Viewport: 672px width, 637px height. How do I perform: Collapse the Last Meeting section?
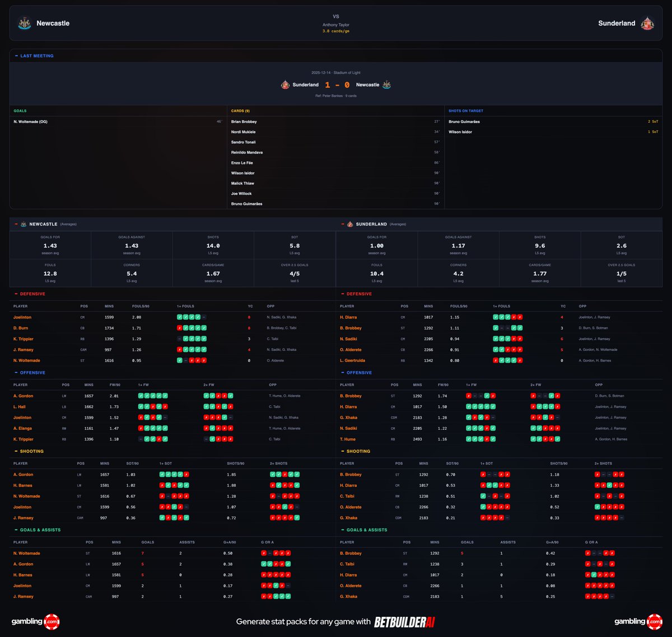[x=16, y=56]
